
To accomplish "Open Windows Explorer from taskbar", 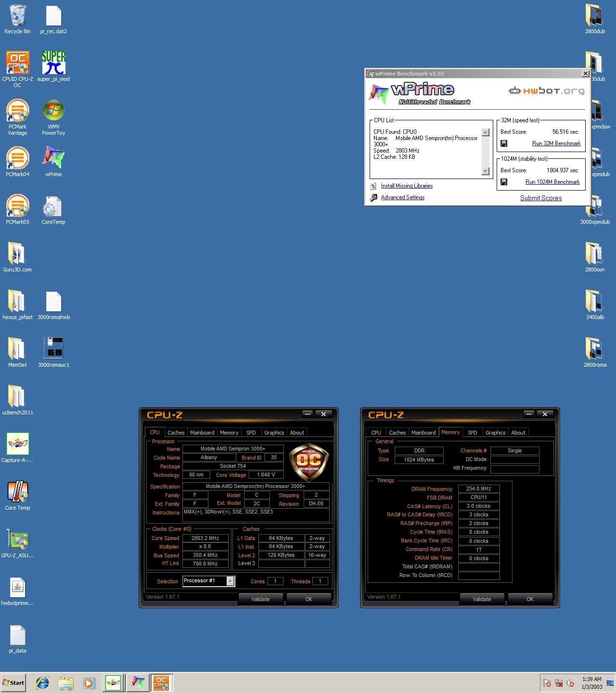I will coord(66,683).
